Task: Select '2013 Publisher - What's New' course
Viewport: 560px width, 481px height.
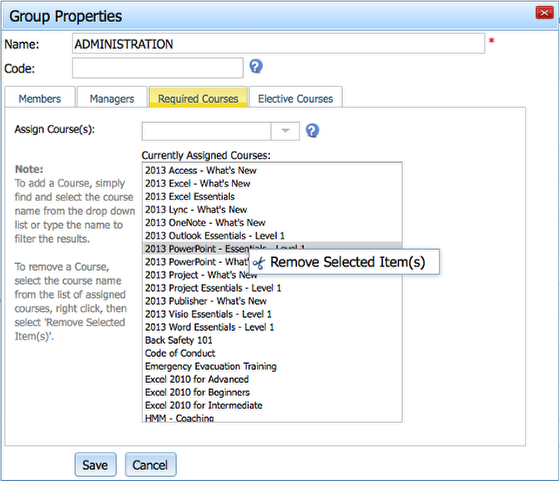Action: point(272,301)
